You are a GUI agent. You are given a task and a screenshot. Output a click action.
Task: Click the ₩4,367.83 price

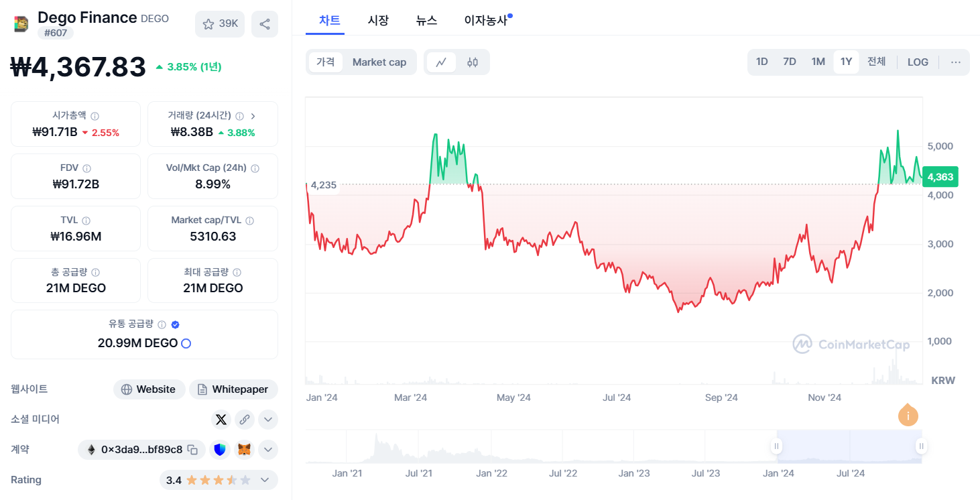[78, 67]
